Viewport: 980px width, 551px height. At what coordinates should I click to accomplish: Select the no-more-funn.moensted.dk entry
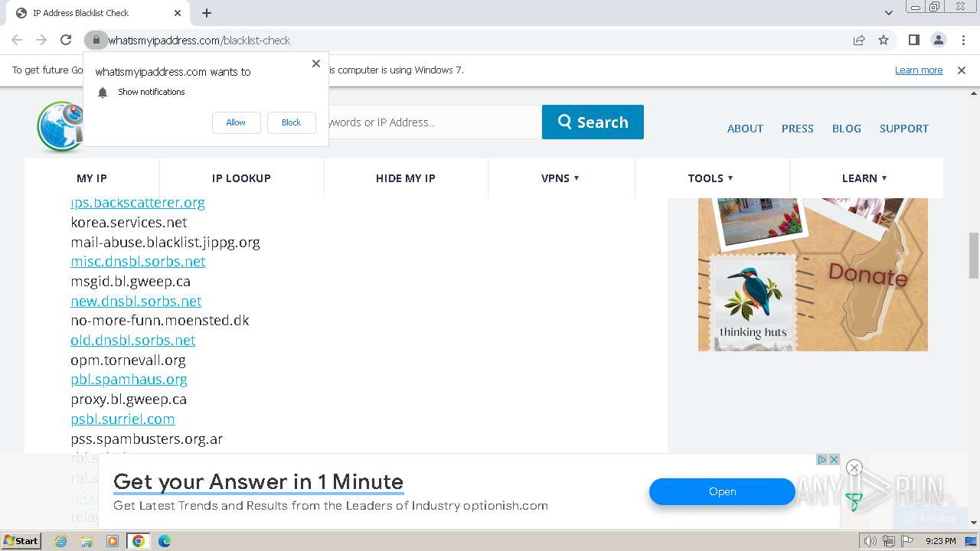point(160,321)
